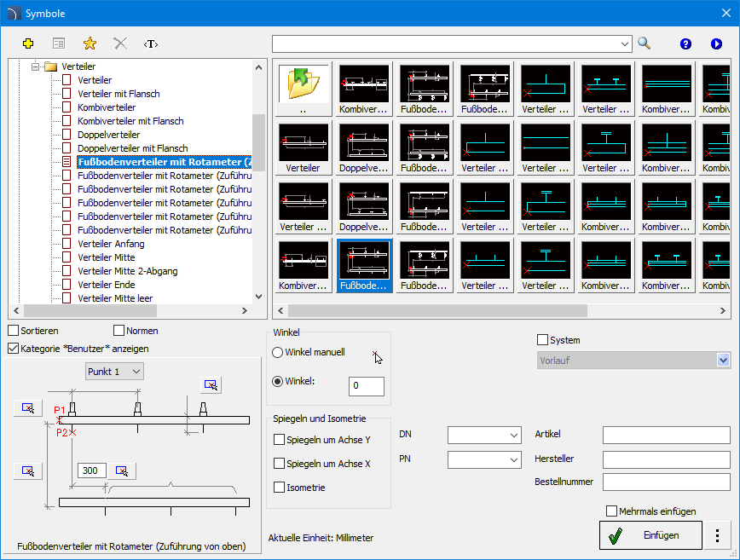Collapse the Verteiler tree folder
The height and width of the screenshot is (560, 740).
[37, 66]
